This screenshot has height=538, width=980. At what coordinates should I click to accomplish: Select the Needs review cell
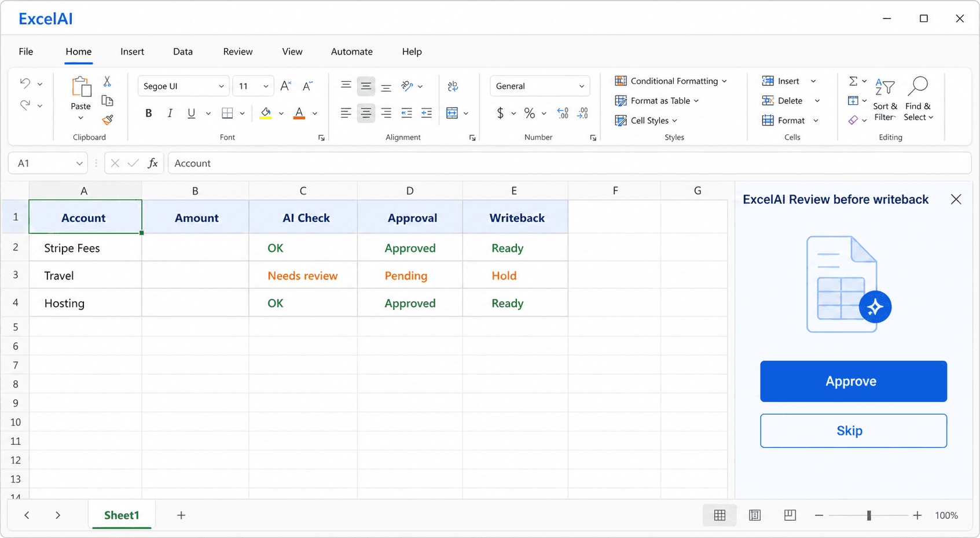coord(303,275)
